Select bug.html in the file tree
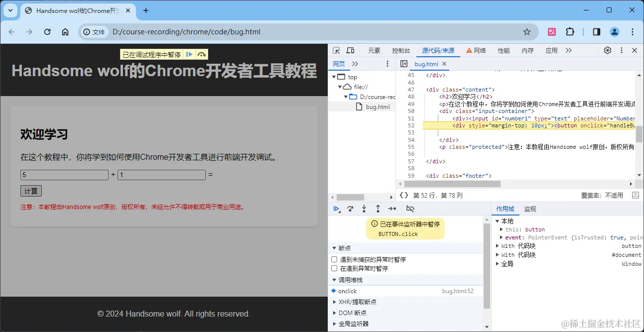The width and height of the screenshot is (644, 332). [378, 107]
